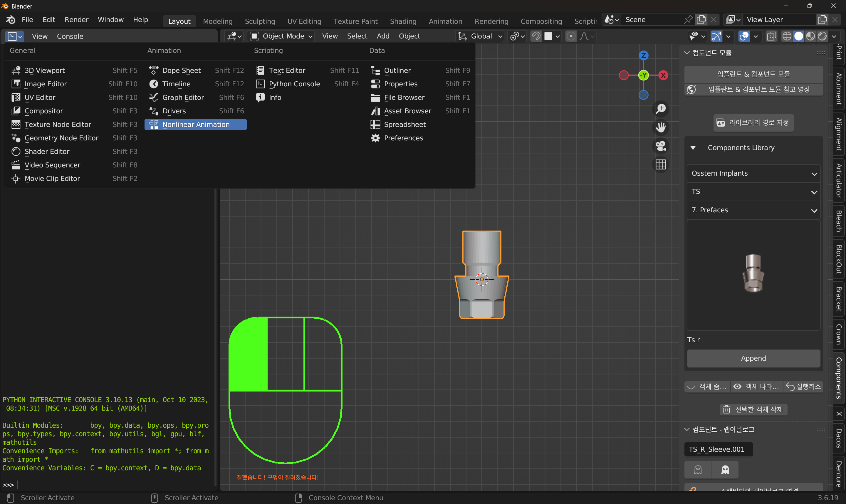Click the Append button
The image size is (846, 504).
tap(753, 358)
